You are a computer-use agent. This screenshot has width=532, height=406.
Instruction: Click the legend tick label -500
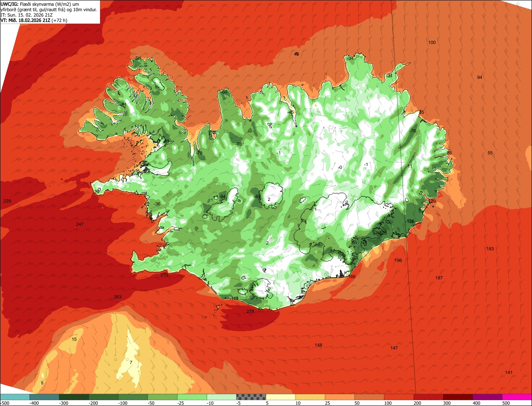[x=4, y=403]
